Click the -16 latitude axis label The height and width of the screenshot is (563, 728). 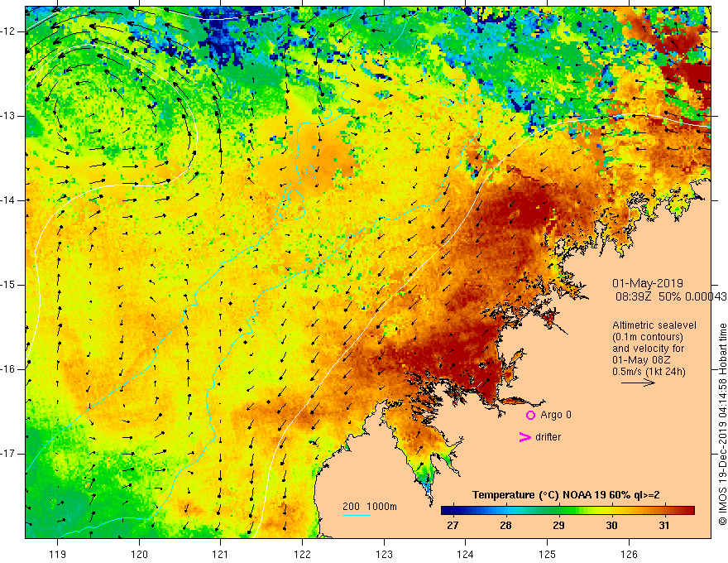point(9,369)
